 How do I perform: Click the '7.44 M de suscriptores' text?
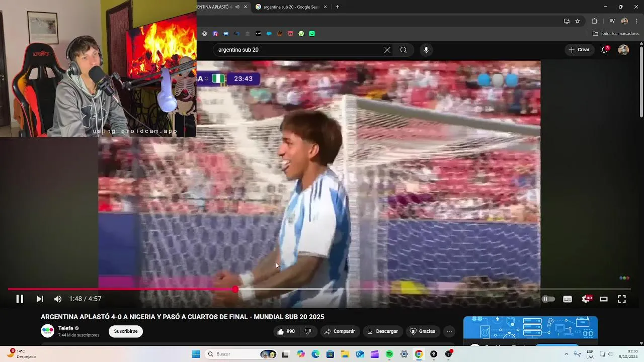[x=78, y=335]
